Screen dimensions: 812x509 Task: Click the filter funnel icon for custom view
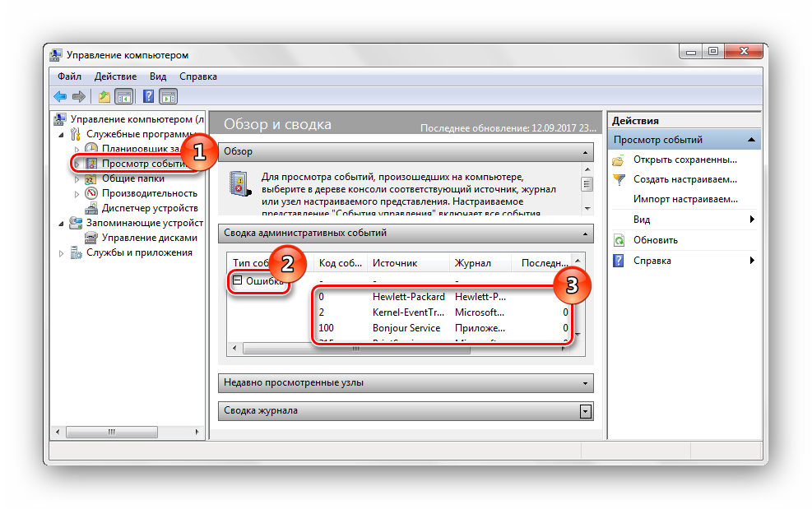point(619,180)
